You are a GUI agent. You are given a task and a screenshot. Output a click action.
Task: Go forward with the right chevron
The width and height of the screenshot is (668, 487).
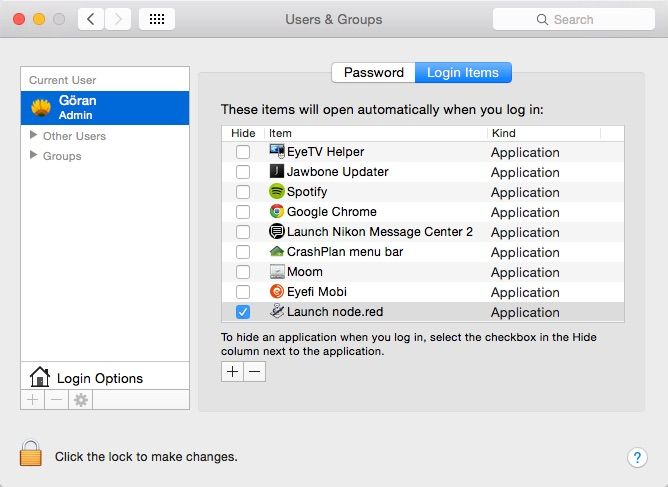click(x=118, y=19)
